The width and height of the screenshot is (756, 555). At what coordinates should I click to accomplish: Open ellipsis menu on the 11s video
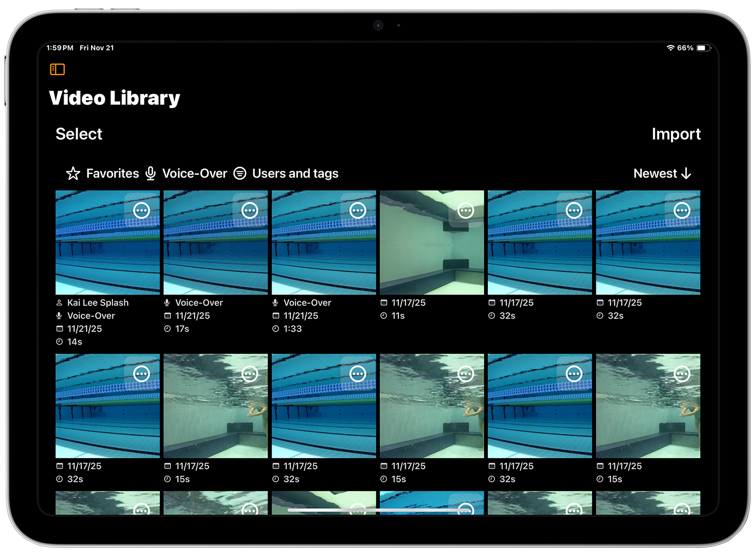click(466, 210)
